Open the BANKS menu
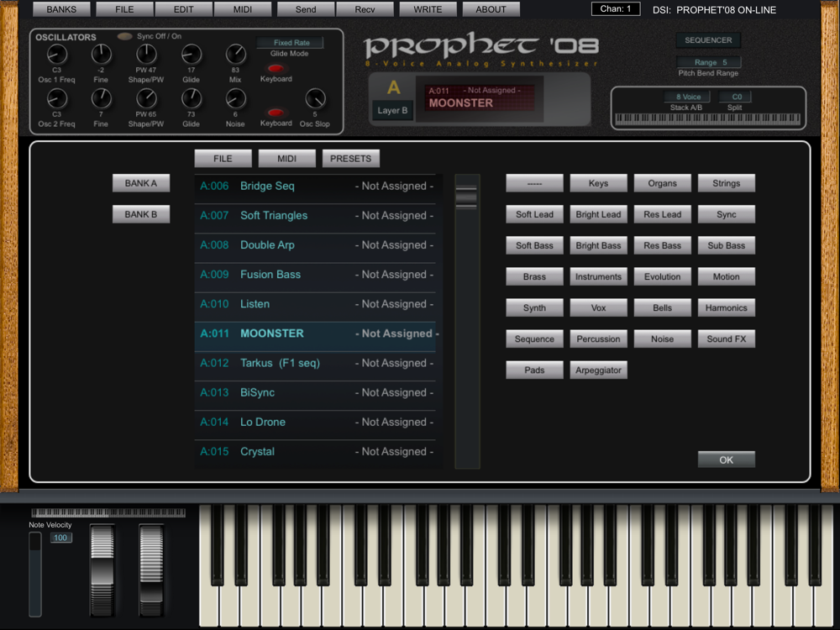Screen dimensions: 840x630 pos(61,9)
